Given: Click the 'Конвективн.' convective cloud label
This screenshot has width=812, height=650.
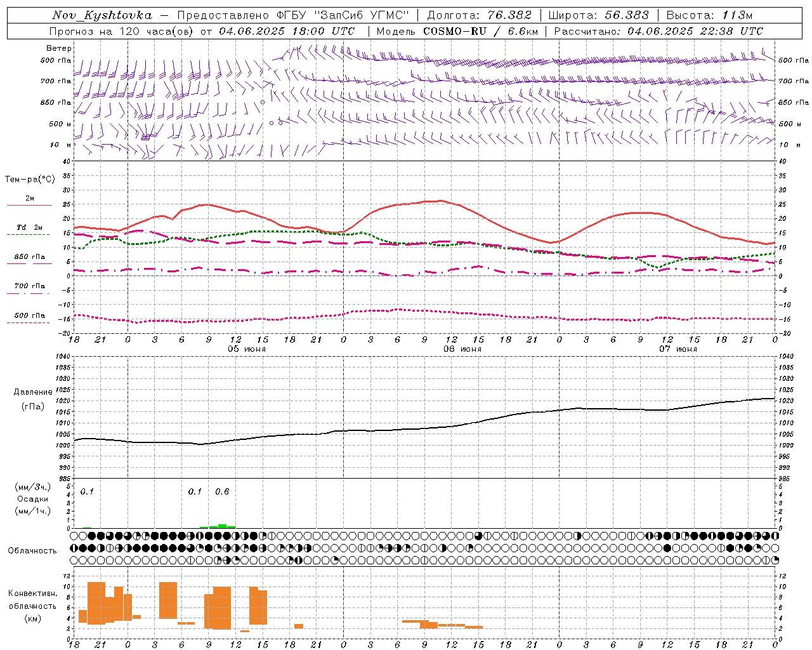Looking at the screenshot, I should point(33,593).
